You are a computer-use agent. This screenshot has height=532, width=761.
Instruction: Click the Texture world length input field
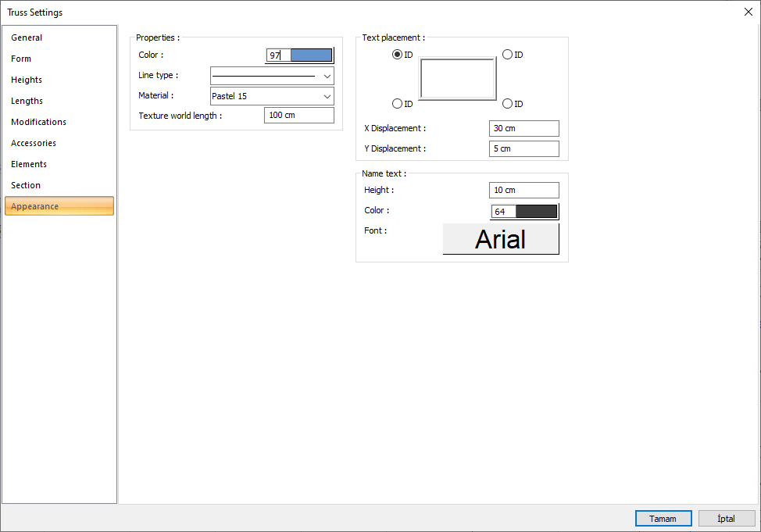[299, 116]
